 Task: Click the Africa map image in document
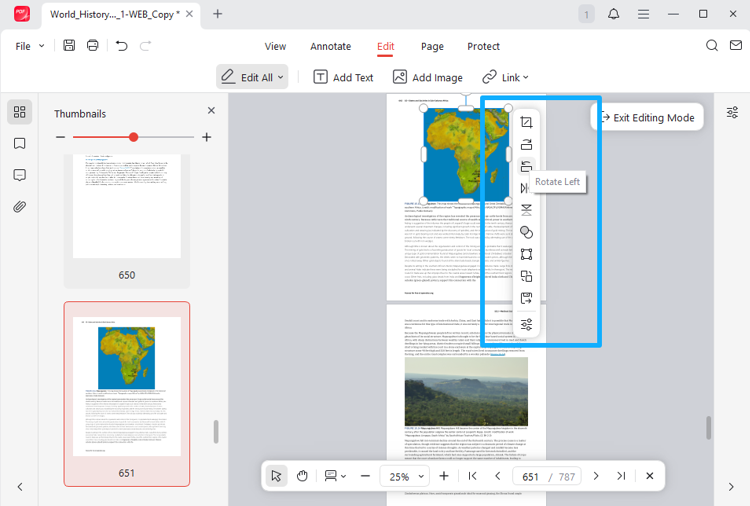click(466, 154)
